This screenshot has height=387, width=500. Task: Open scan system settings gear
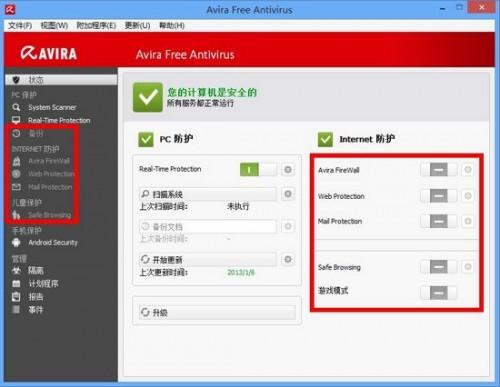[288, 194]
